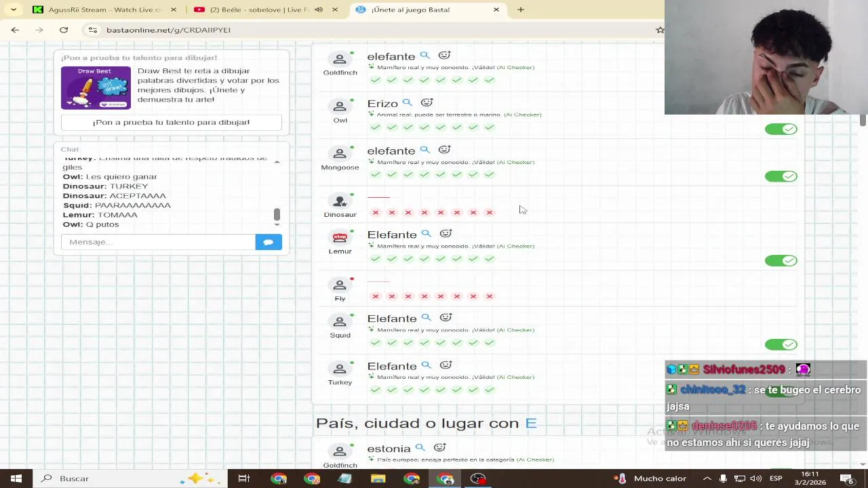
Task: Open AI Checker link on Lemur's Elefante
Action: point(515,246)
